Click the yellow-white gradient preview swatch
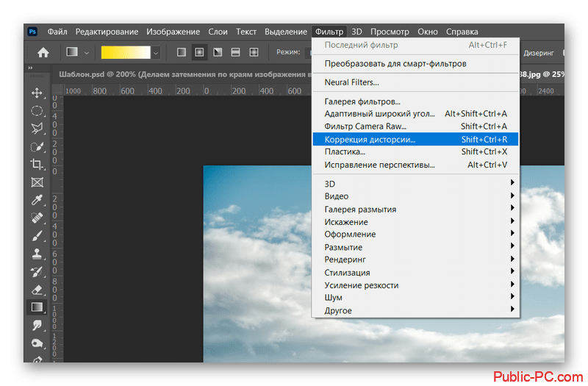Image resolution: width=588 pixels, height=386 pixels. tap(125, 52)
